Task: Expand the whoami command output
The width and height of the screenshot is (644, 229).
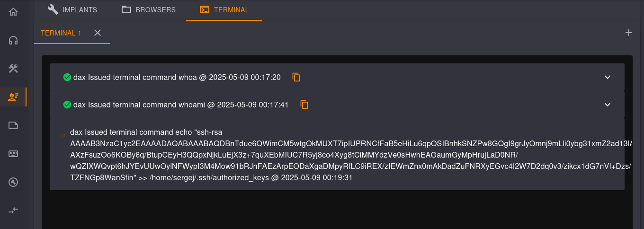Action: pyautogui.click(x=608, y=105)
